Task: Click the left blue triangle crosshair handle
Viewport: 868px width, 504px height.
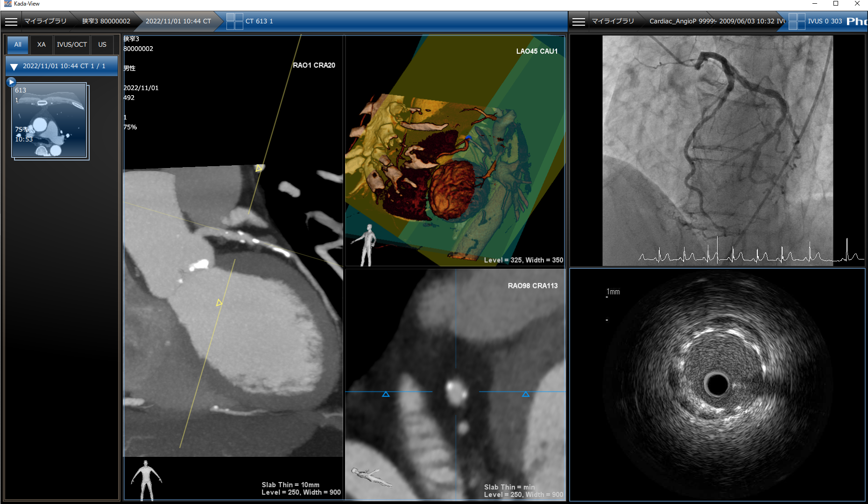Action: [x=386, y=394]
